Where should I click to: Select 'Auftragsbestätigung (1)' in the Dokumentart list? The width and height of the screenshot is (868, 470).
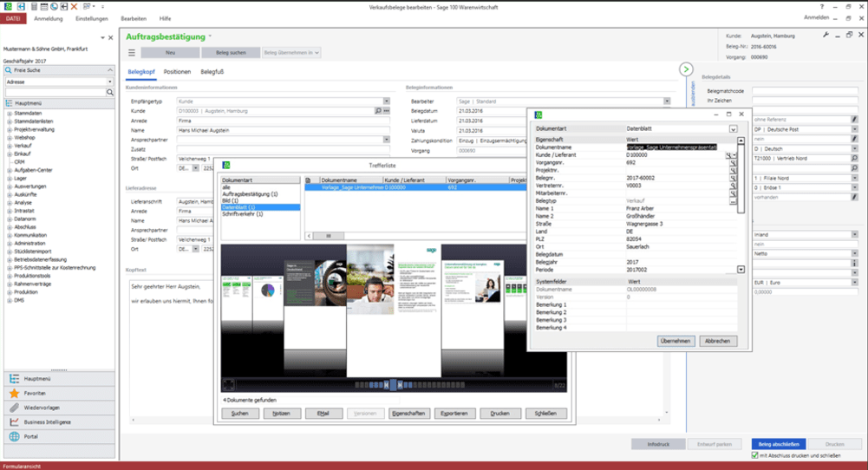click(250, 194)
